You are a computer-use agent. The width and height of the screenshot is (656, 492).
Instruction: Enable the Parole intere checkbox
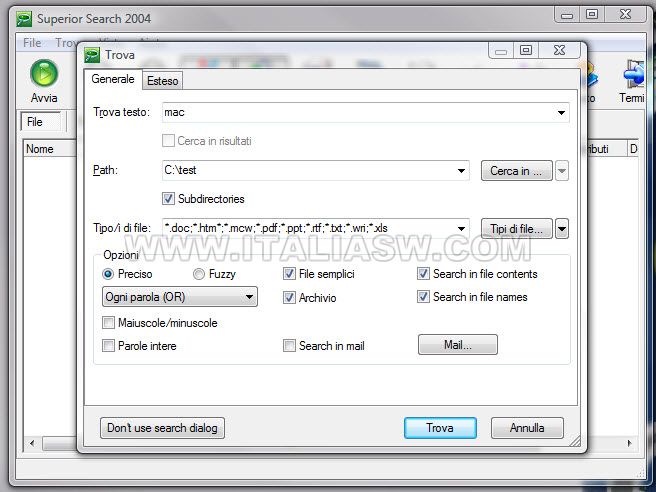coord(108,346)
